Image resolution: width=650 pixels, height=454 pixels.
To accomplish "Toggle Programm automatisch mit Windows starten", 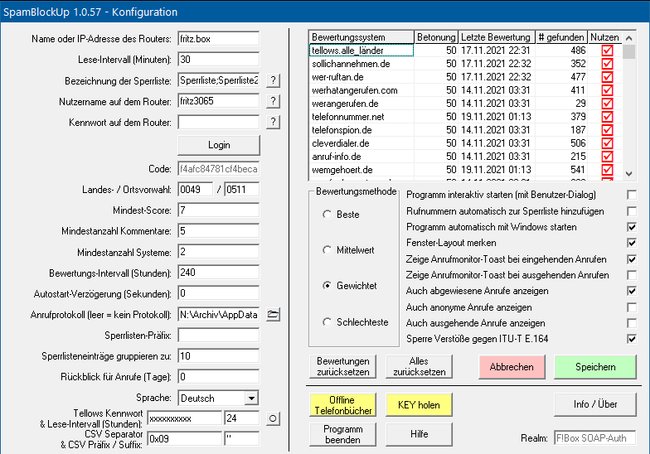I will pyautogui.click(x=631, y=227).
